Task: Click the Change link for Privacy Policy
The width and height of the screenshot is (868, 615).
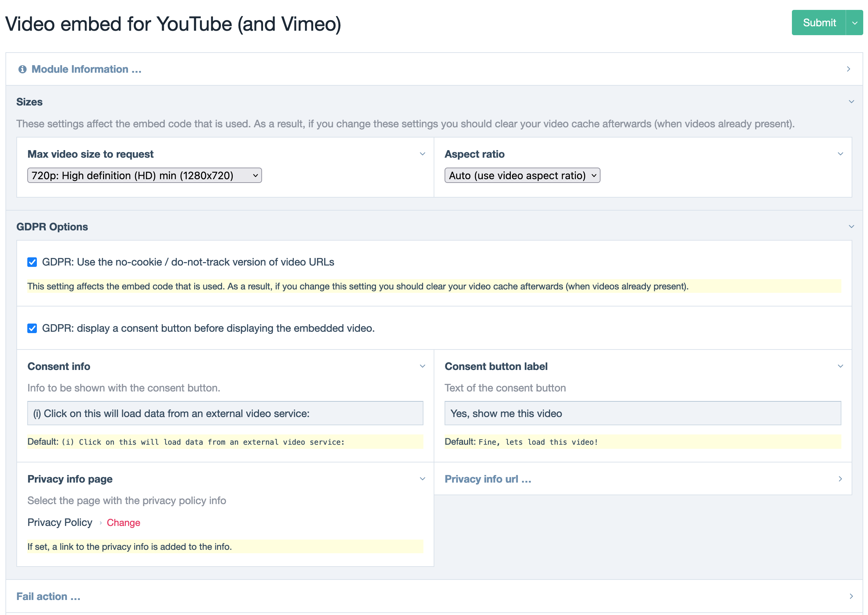Action: tap(124, 523)
